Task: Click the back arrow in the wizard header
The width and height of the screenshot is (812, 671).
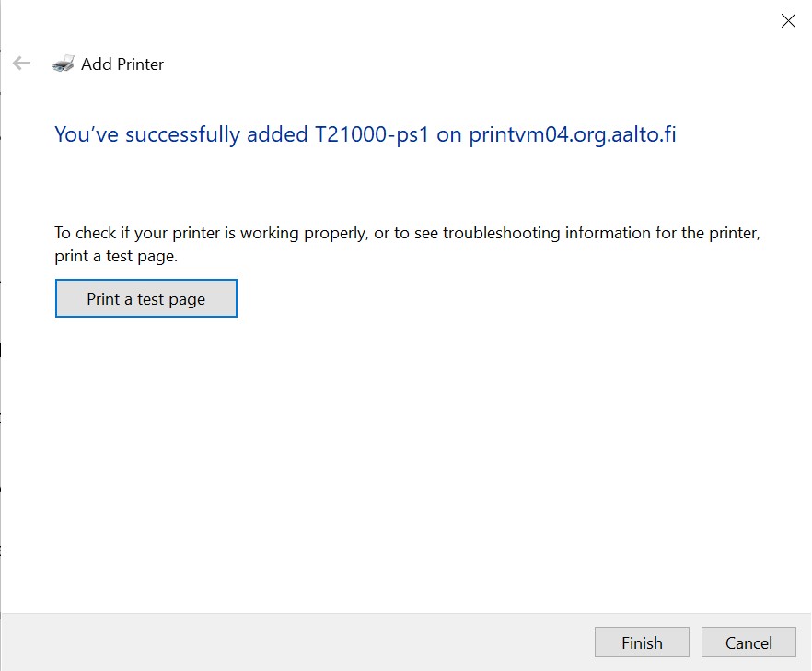Action: coord(22,64)
